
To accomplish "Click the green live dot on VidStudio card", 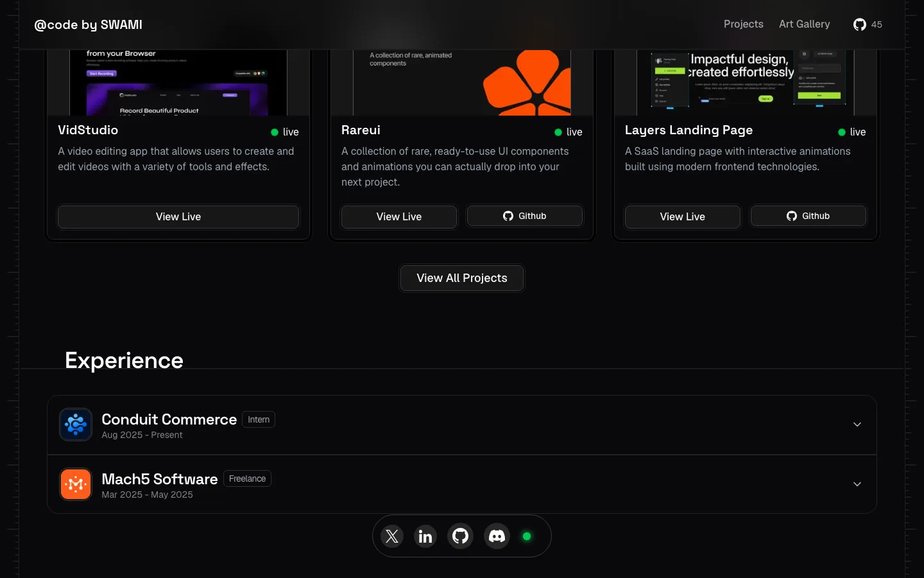I will point(275,132).
